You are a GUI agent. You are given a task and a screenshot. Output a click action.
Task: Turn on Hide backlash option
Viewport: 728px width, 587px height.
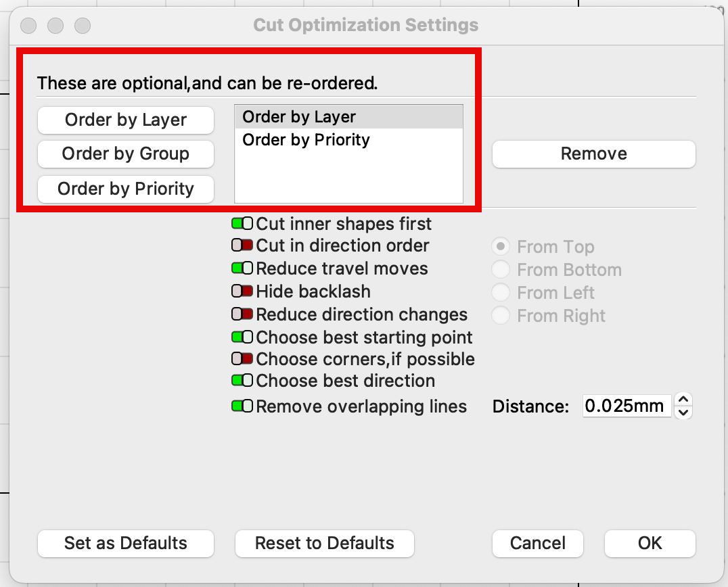tap(242, 291)
